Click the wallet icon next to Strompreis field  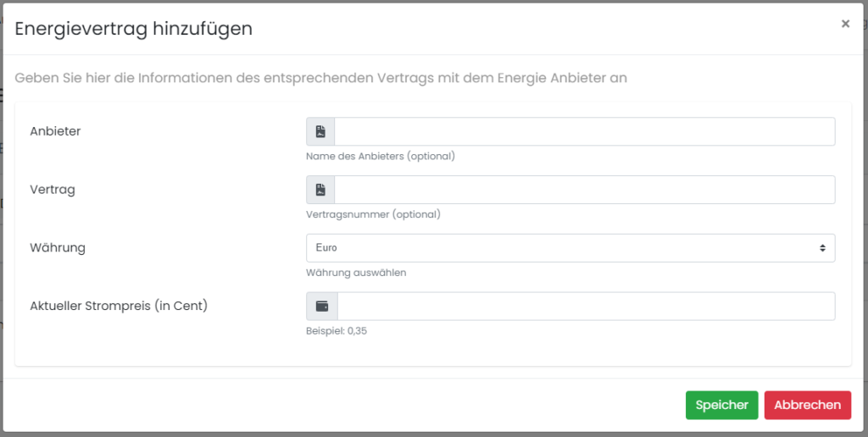tap(322, 306)
